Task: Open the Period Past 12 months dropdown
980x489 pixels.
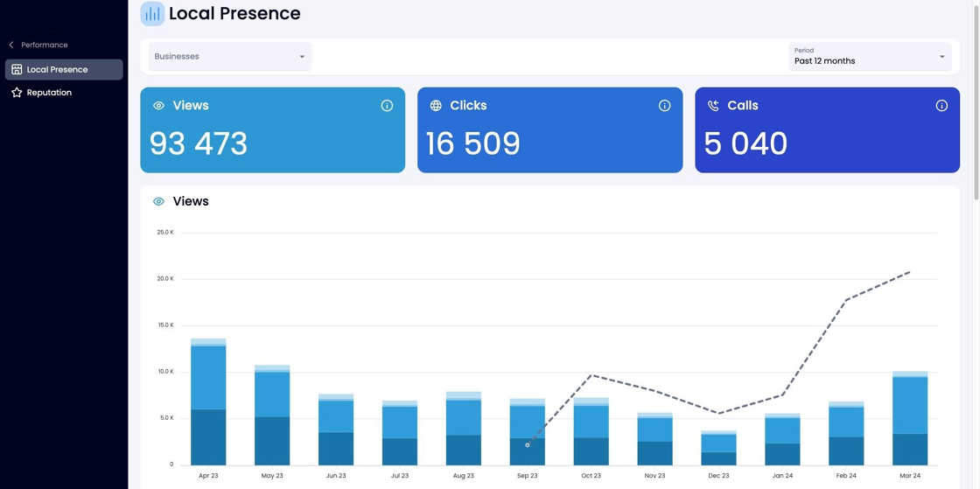Action: click(870, 56)
